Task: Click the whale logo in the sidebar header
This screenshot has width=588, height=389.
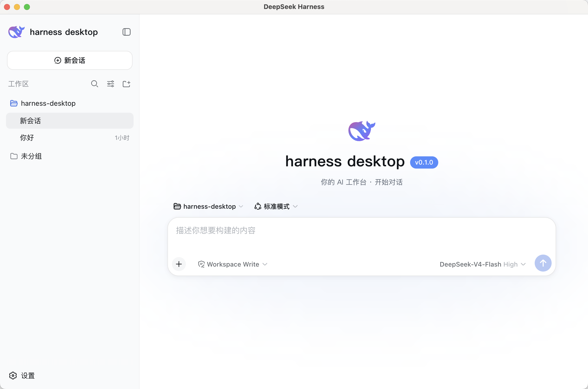Action: pyautogui.click(x=16, y=32)
